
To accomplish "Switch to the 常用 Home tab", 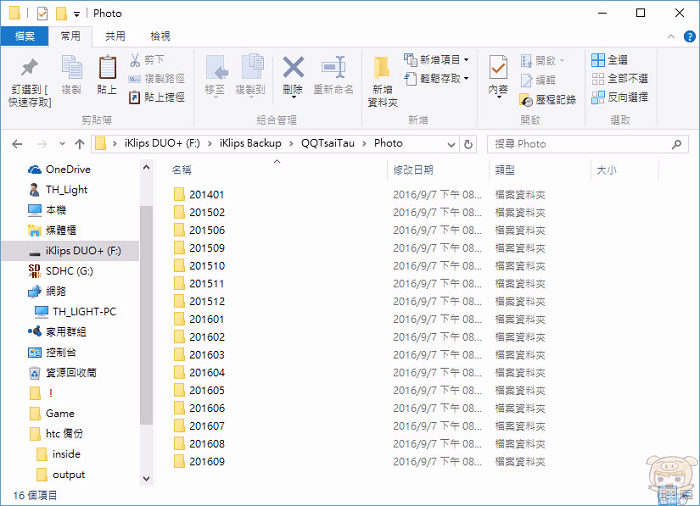I will (71, 36).
